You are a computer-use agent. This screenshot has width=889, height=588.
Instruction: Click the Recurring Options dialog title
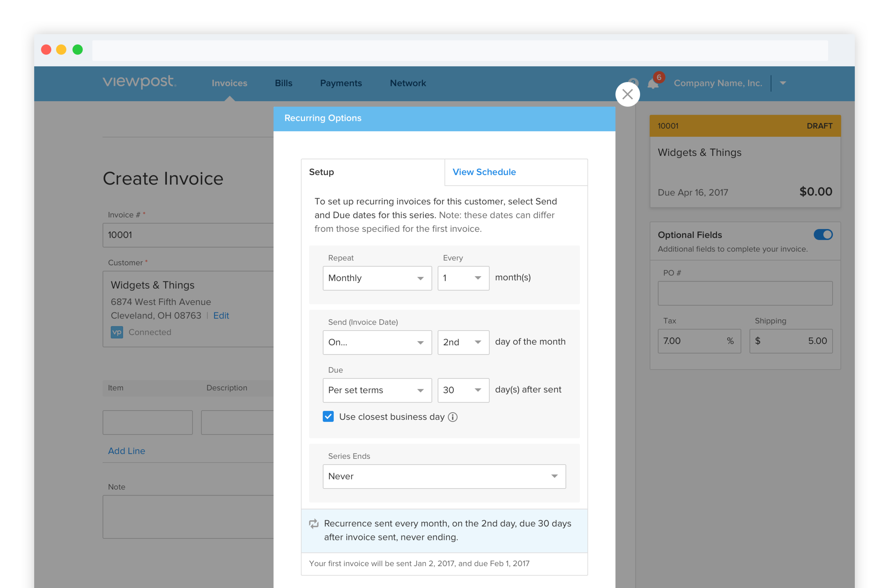323,118
